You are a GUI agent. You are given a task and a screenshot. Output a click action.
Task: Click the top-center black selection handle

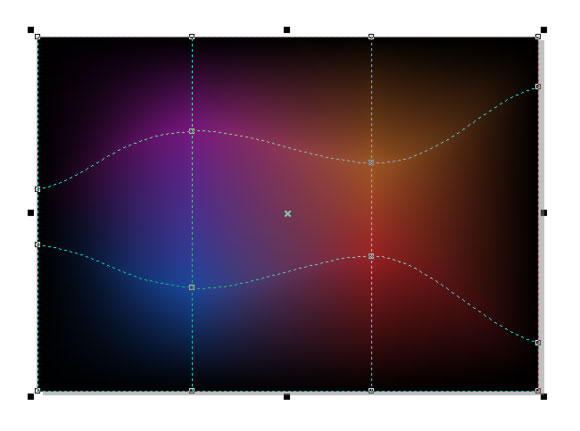(287, 30)
